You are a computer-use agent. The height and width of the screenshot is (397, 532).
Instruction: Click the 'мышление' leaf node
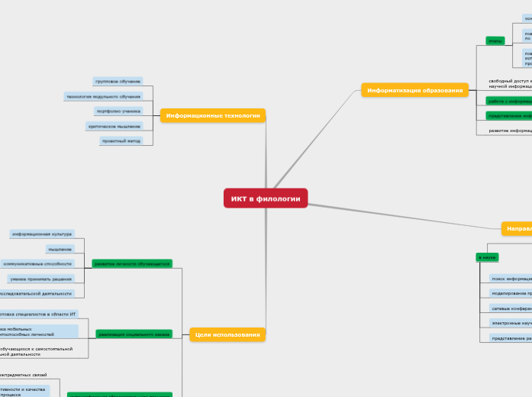tap(59, 249)
